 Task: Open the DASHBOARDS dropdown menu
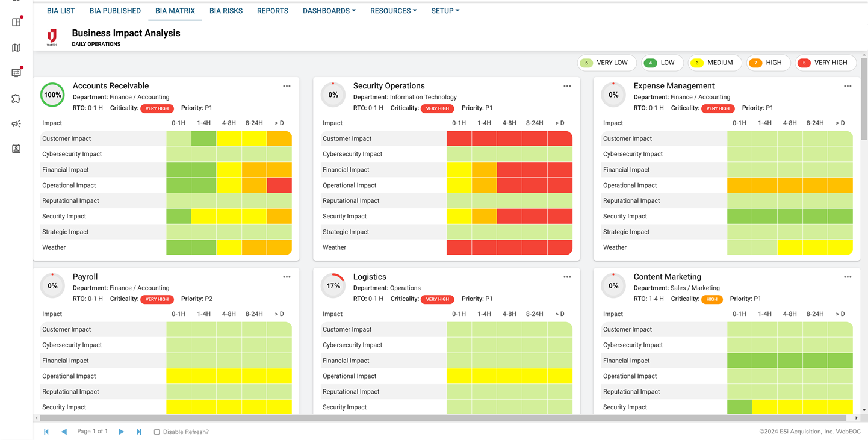pos(329,10)
